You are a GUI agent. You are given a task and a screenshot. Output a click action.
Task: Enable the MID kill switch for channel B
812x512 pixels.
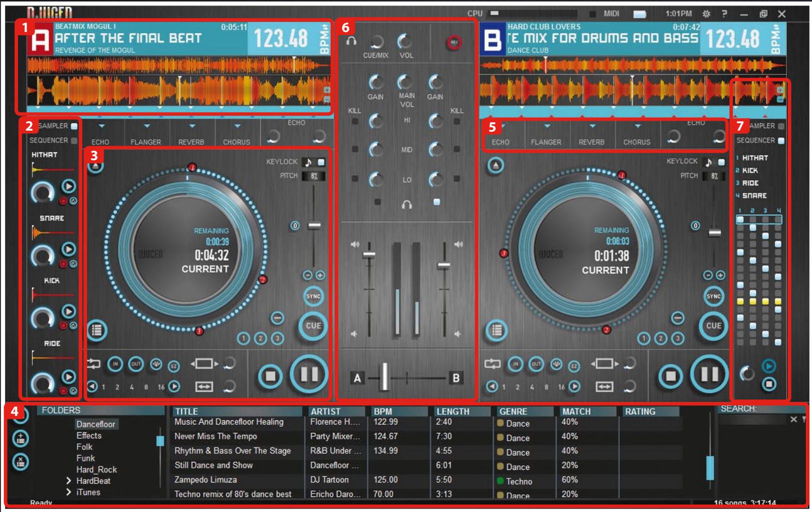[457, 149]
